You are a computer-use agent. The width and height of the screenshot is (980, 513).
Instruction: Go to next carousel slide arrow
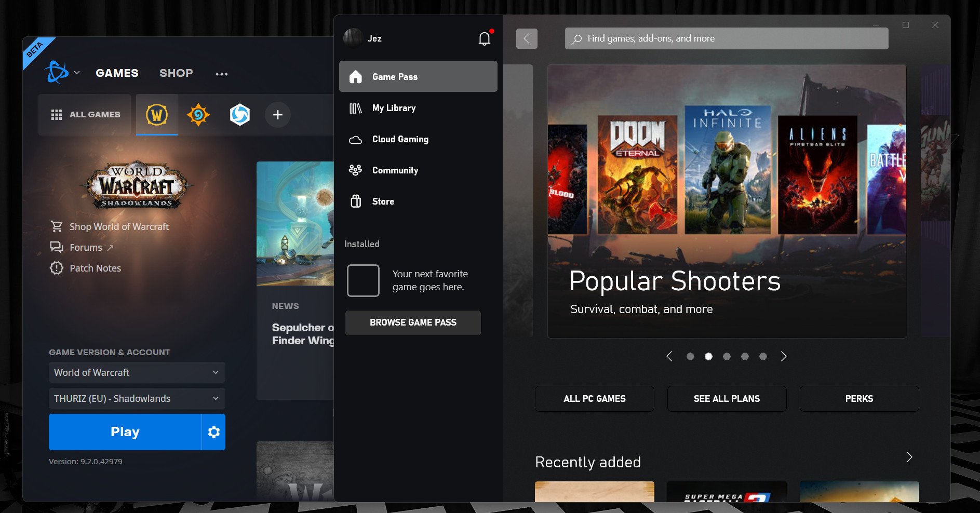(x=784, y=356)
